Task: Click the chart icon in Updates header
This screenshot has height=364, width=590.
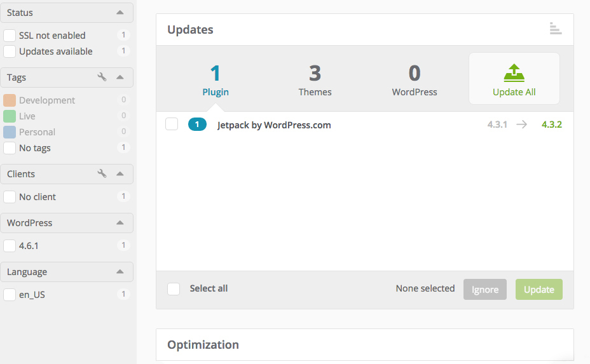Action: 556,29
